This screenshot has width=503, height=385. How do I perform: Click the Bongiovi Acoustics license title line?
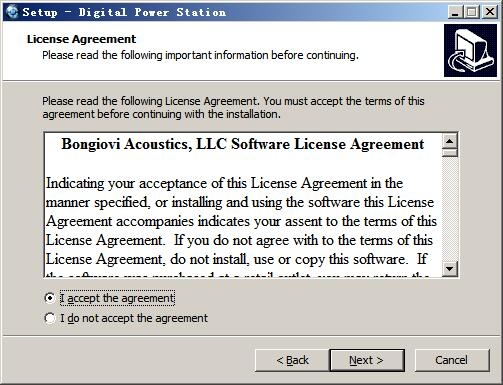(x=243, y=144)
